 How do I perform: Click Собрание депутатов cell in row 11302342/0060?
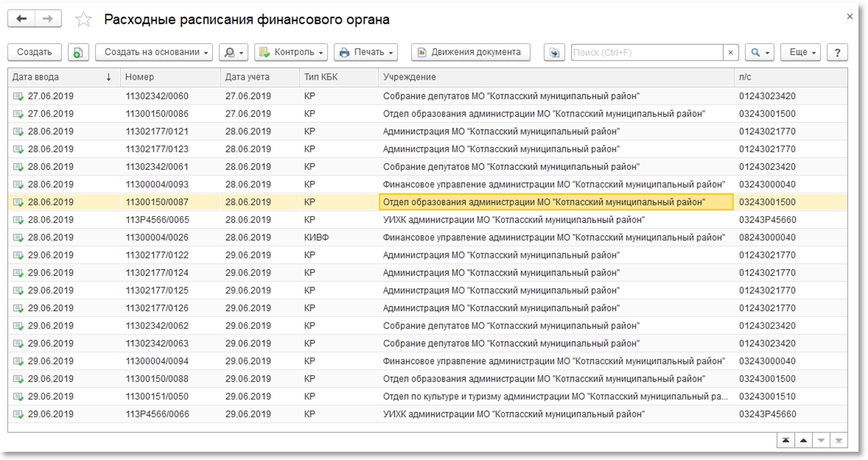click(556, 96)
